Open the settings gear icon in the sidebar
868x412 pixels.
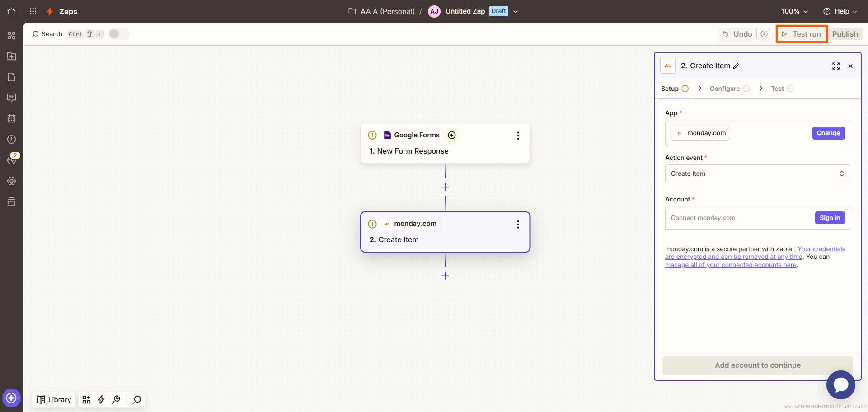tap(11, 181)
